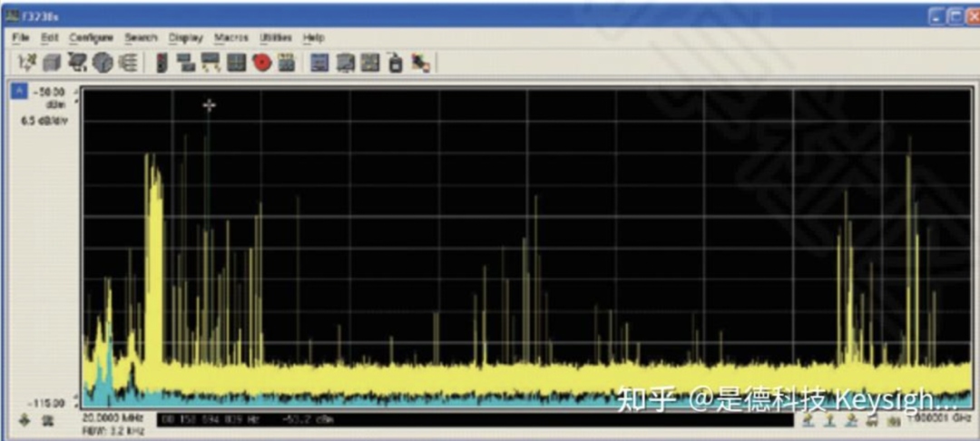Open the Search menu
980x441 pixels.
pyautogui.click(x=141, y=37)
